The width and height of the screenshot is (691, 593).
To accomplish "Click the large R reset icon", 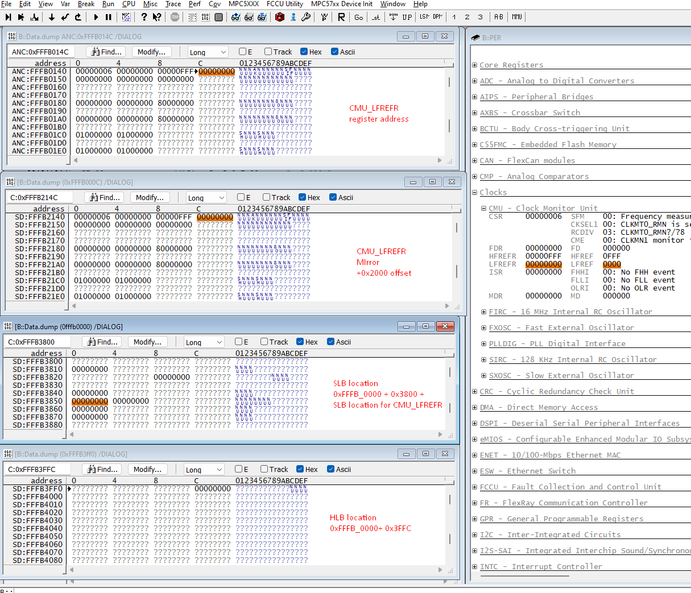I will tap(341, 17).
